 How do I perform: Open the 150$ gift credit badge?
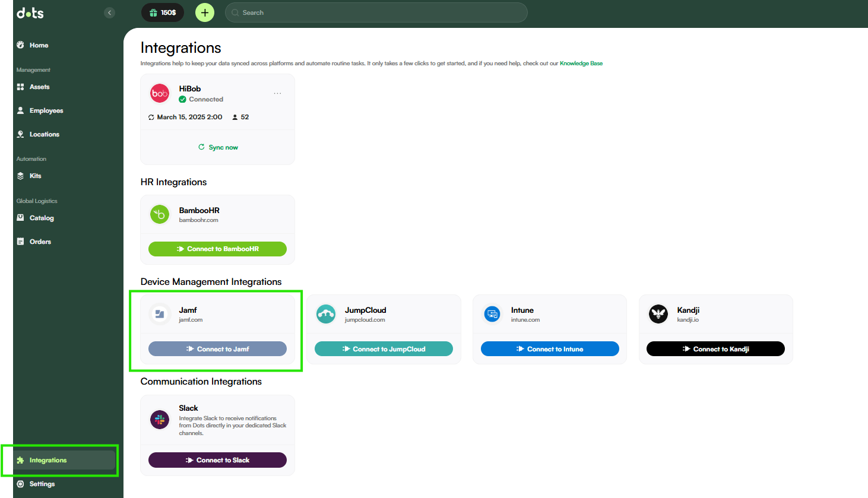point(163,12)
